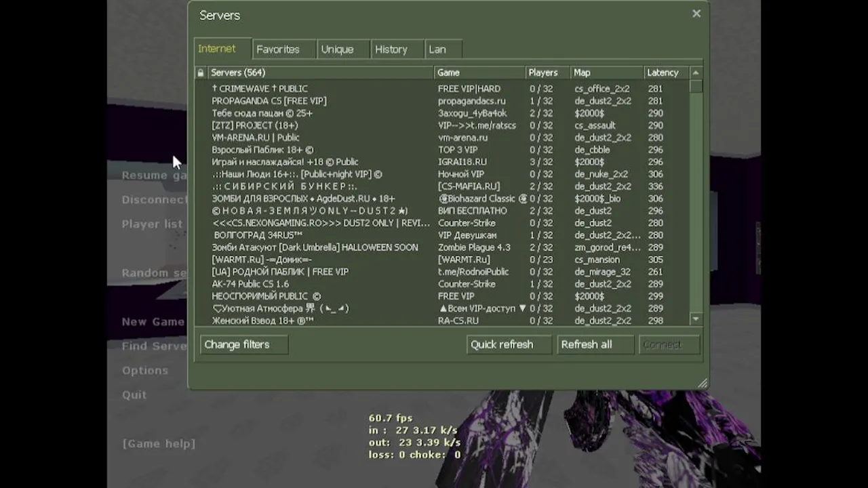Click the scrollbar up arrow
This screenshot has width=868, height=488.
pyautogui.click(x=696, y=73)
